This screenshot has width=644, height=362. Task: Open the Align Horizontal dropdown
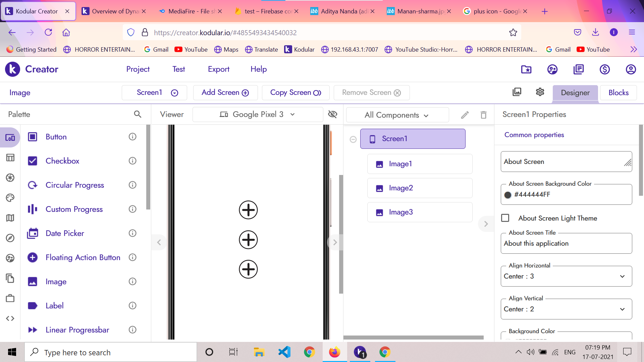pos(566,277)
